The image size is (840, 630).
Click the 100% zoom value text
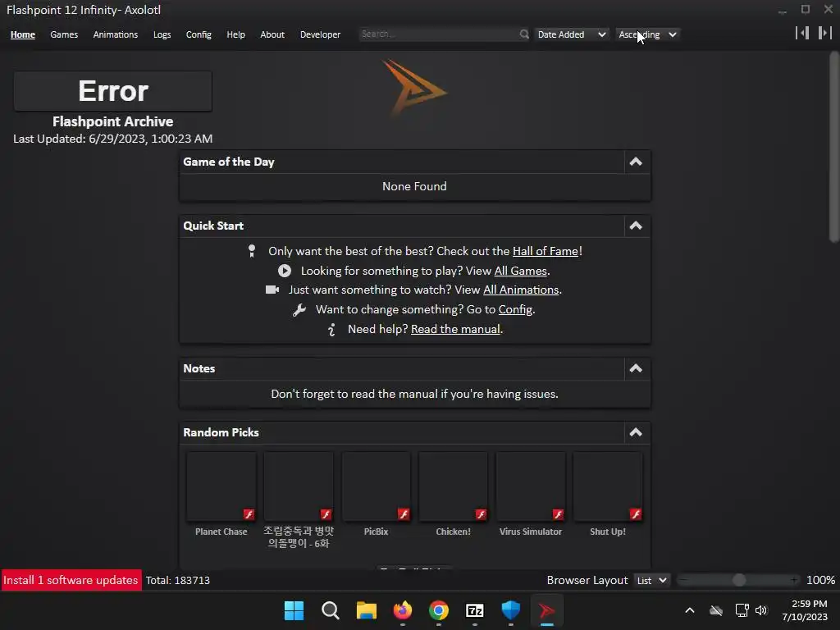[820, 580]
